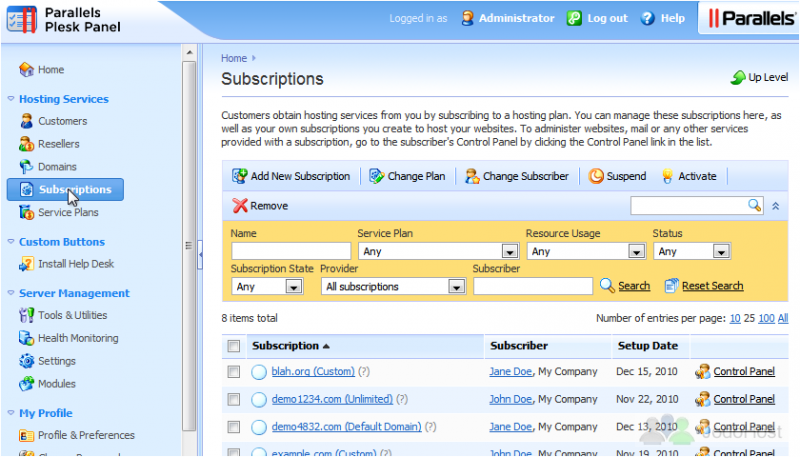Click the Administrator user icon
The image size is (800, 457).
(x=467, y=18)
